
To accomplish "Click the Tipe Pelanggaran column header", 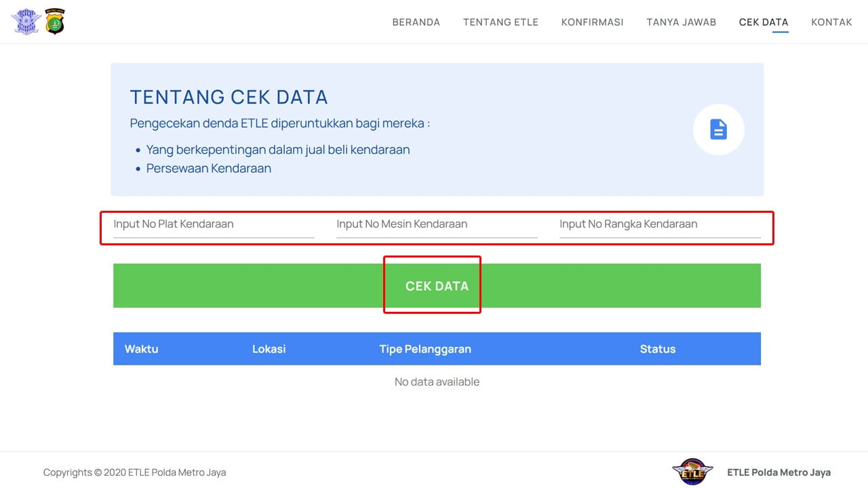I will tap(425, 349).
